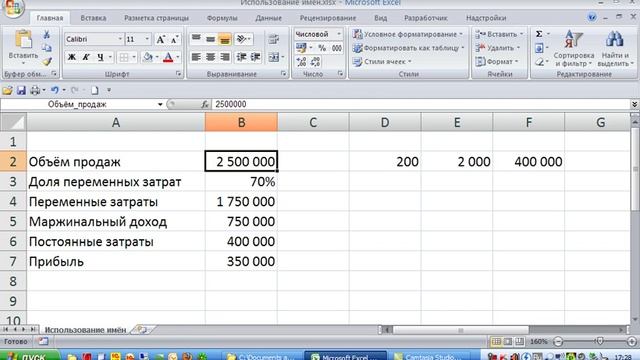Switch to Вид ribbon tab
Viewport: 640px width, 360px height.
380,18
